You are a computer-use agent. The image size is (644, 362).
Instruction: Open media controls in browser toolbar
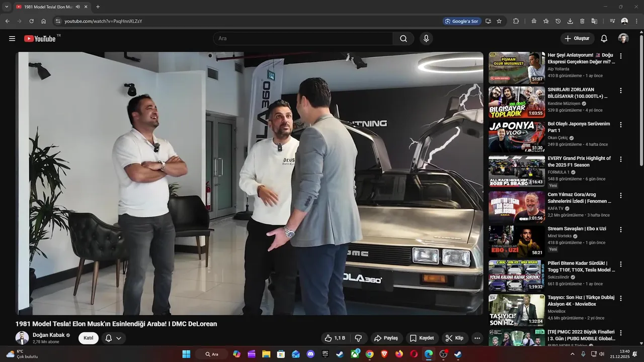[612, 21]
